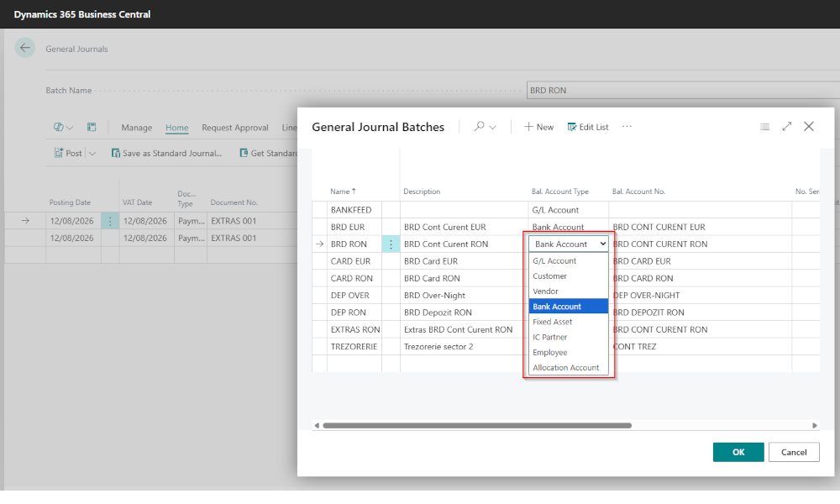The width and height of the screenshot is (840, 504).
Task: Open search in General Journal Batches dialog
Action: tap(480, 126)
